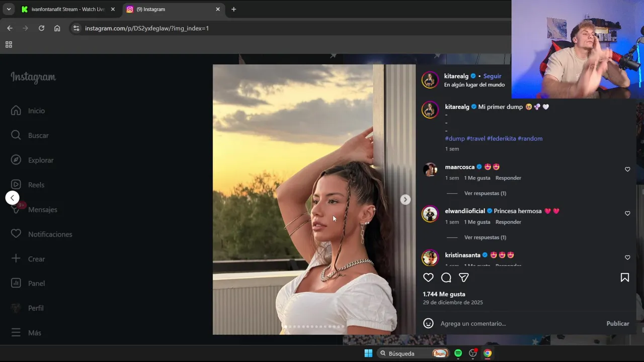Like elwandiioficial's comment
644x362 pixels.
click(x=627, y=213)
